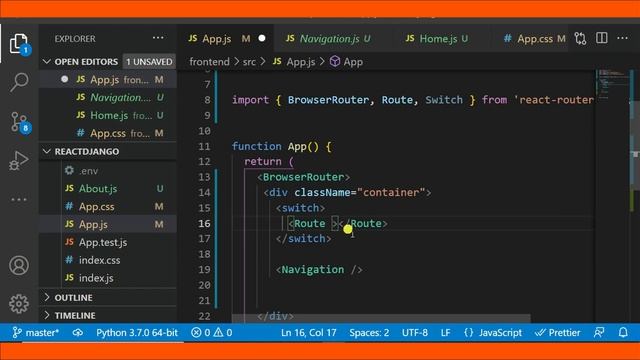Open errors and warnings problems indicator
Viewport: 640px width, 360px height.
[x=211, y=333]
